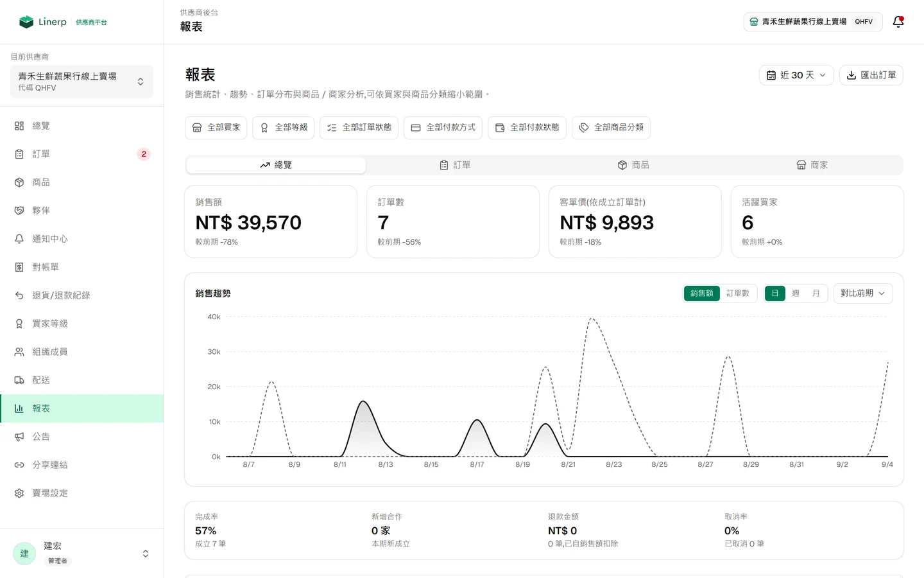
Task: Click the 配送 truck icon
Action: pos(19,380)
